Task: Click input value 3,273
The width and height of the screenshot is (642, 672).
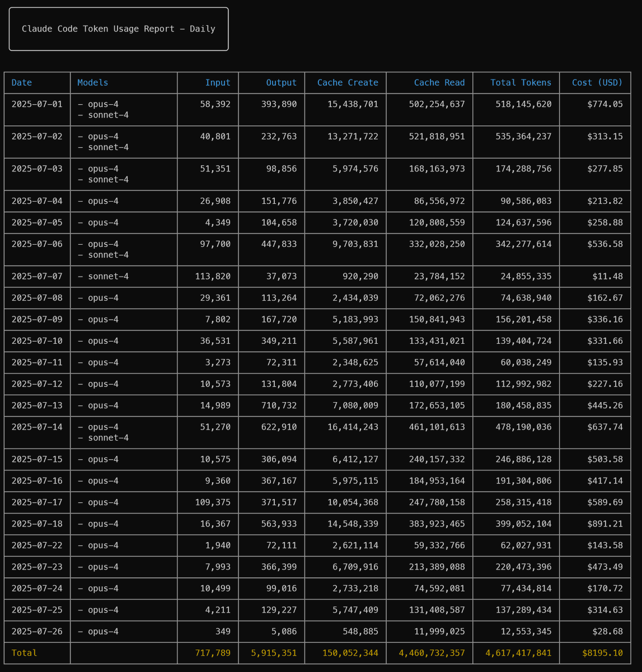Action: [x=218, y=363]
